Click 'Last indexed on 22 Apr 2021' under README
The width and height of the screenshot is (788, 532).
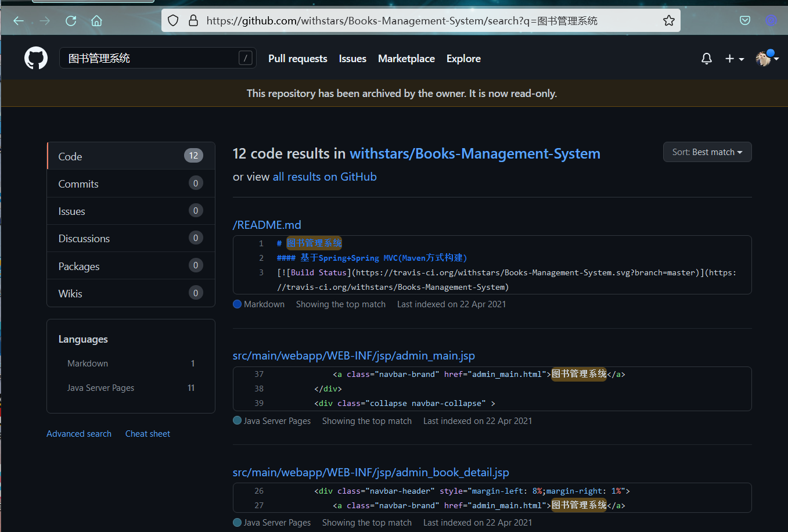tap(451, 304)
